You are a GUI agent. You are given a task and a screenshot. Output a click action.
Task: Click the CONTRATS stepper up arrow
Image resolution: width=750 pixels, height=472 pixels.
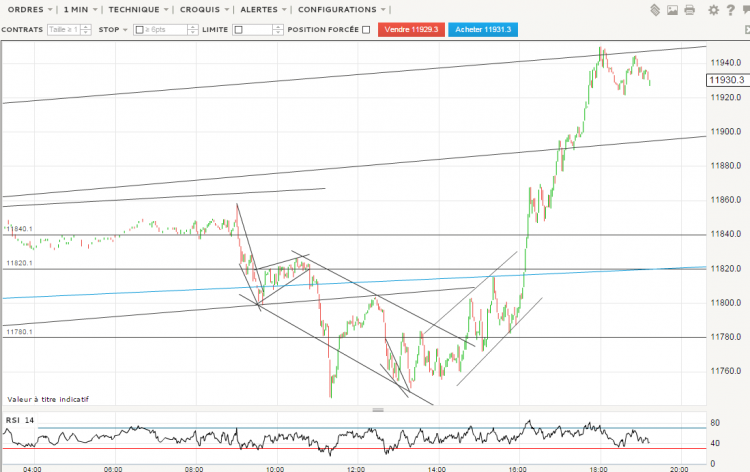coord(86,27)
